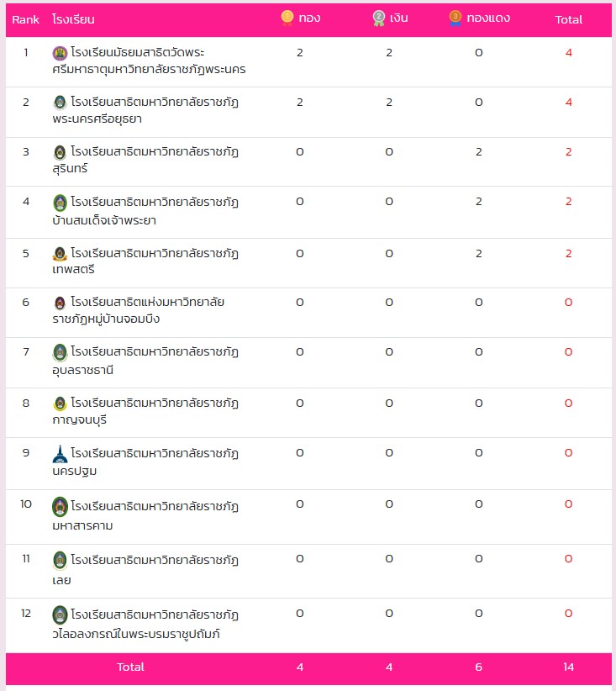Select school name ending มหาสารคาม
This screenshot has height=691, width=616.
(145, 515)
